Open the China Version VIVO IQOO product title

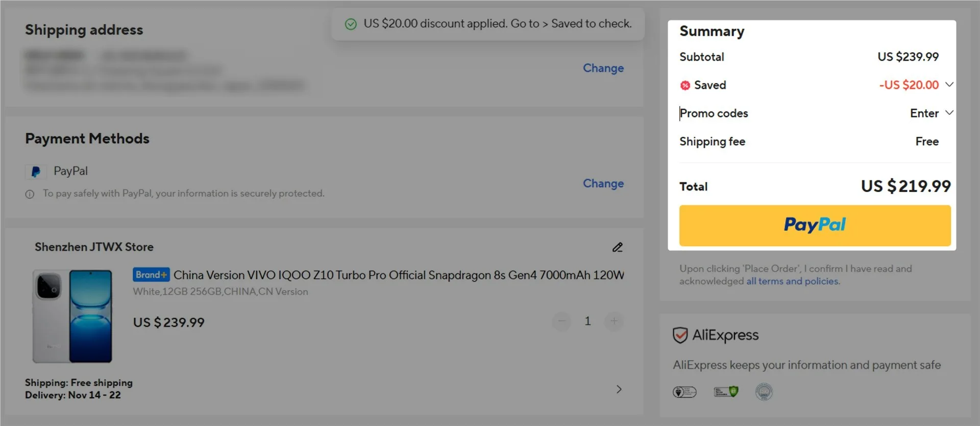click(x=398, y=275)
